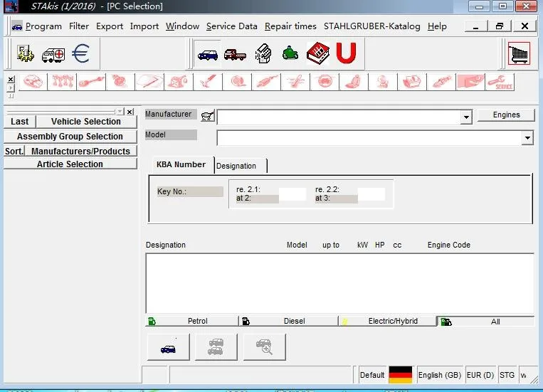This screenshot has width=543, height=392.
Task: Close the assembly group icon toolbar
Action: click(x=11, y=79)
